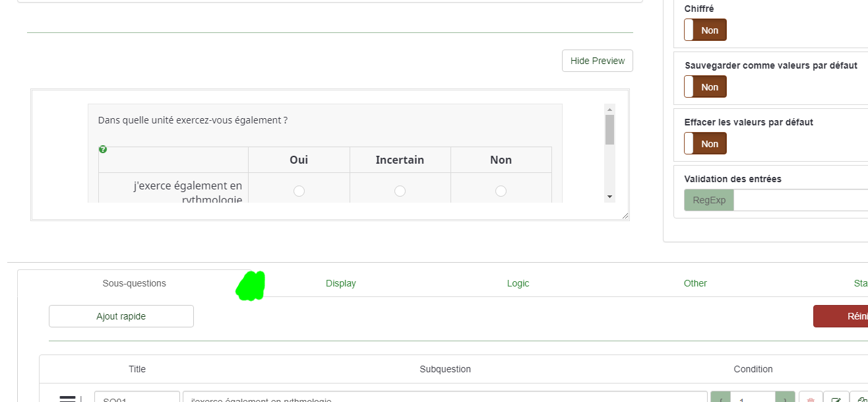Switch Effacer les valeurs par défaut toggle
This screenshot has width=868, height=402.
coord(705,144)
